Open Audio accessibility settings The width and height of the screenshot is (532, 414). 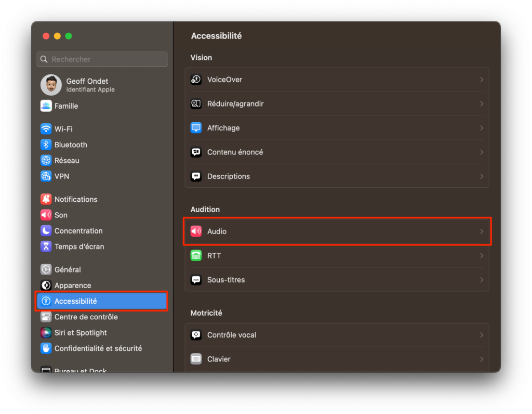337,231
